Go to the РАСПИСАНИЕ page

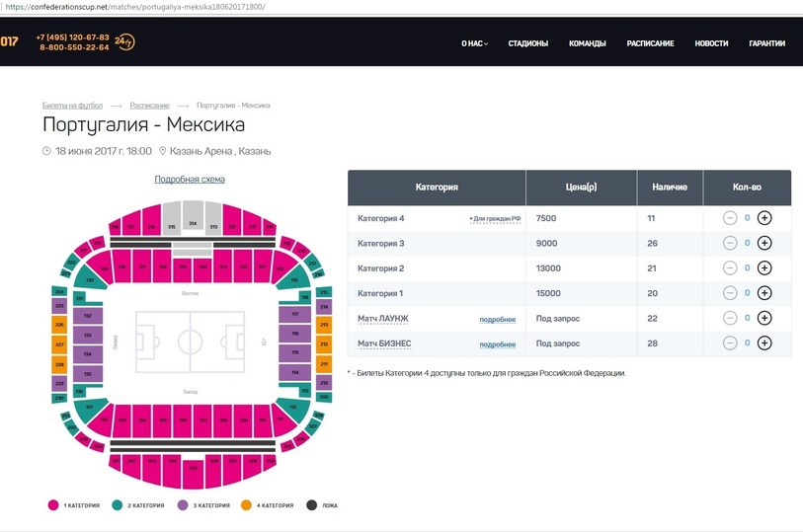650,43
